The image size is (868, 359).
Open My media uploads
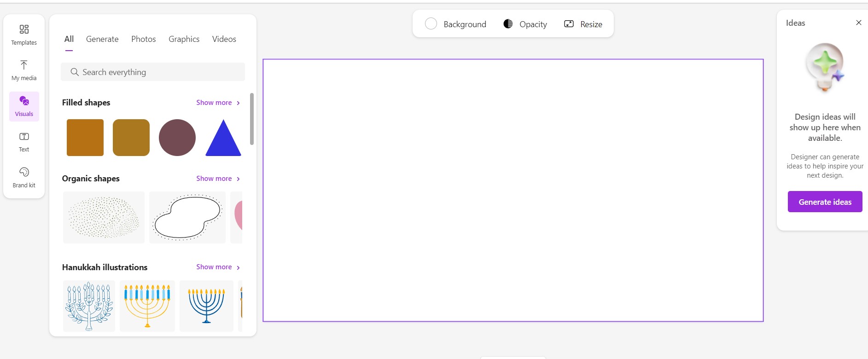[24, 70]
